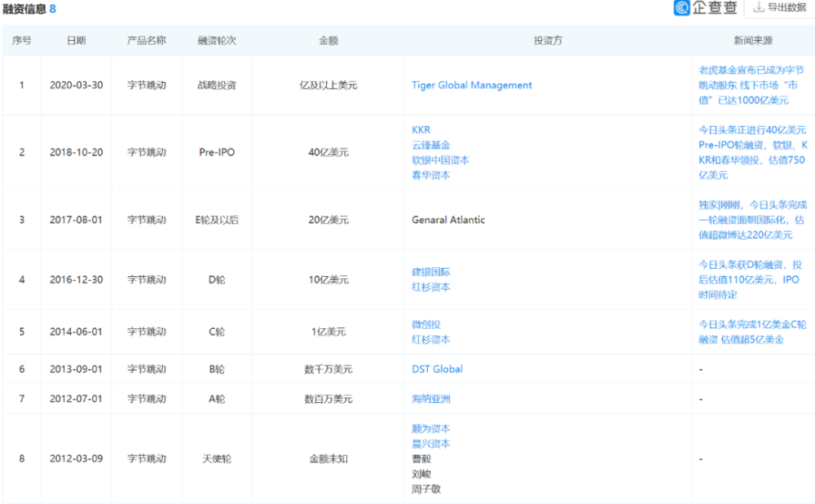Open 红杉资本 link in the D轮 row
The image size is (815, 504).
[431, 287]
